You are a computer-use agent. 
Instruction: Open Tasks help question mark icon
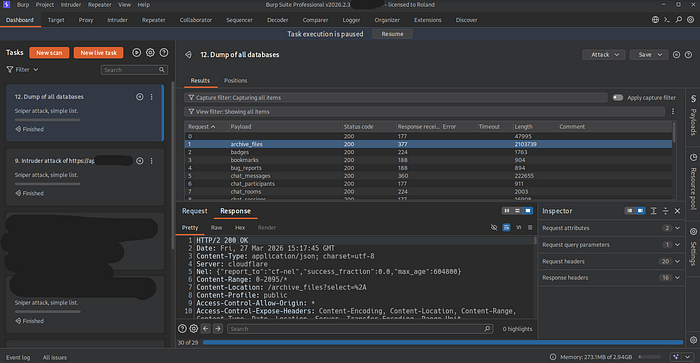tap(164, 53)
